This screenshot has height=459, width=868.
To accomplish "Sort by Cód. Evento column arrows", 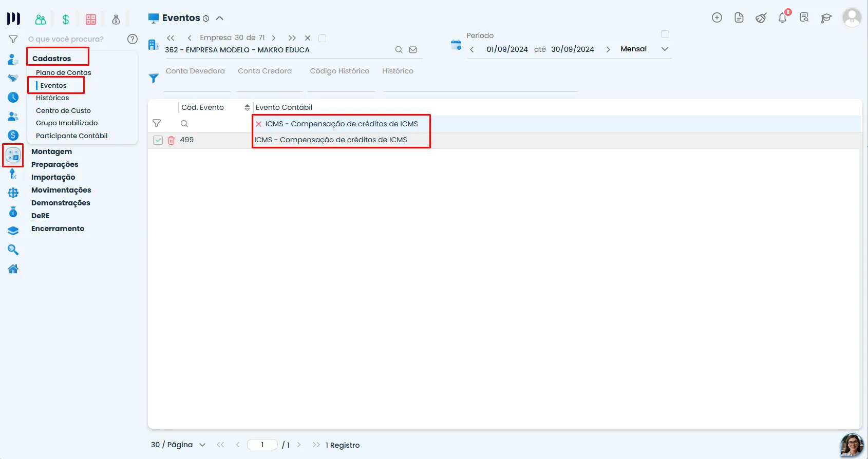I will pyautogui.click(x=247, y=108).
